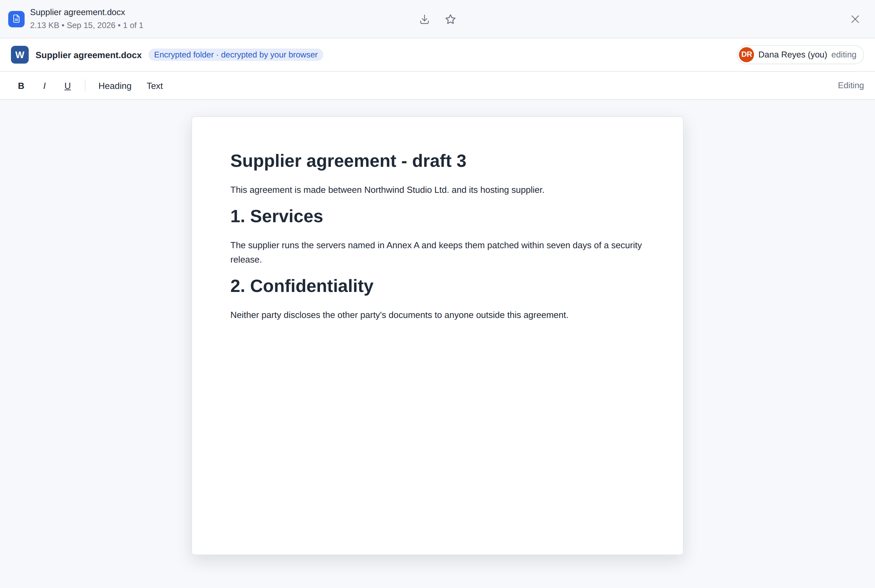The width and height of the screenshot is (875, 588).
Task: Close the file viewer
Action: point(855,19)
